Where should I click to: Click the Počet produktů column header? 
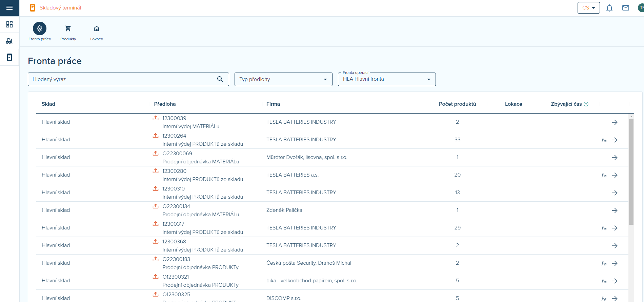457,104
